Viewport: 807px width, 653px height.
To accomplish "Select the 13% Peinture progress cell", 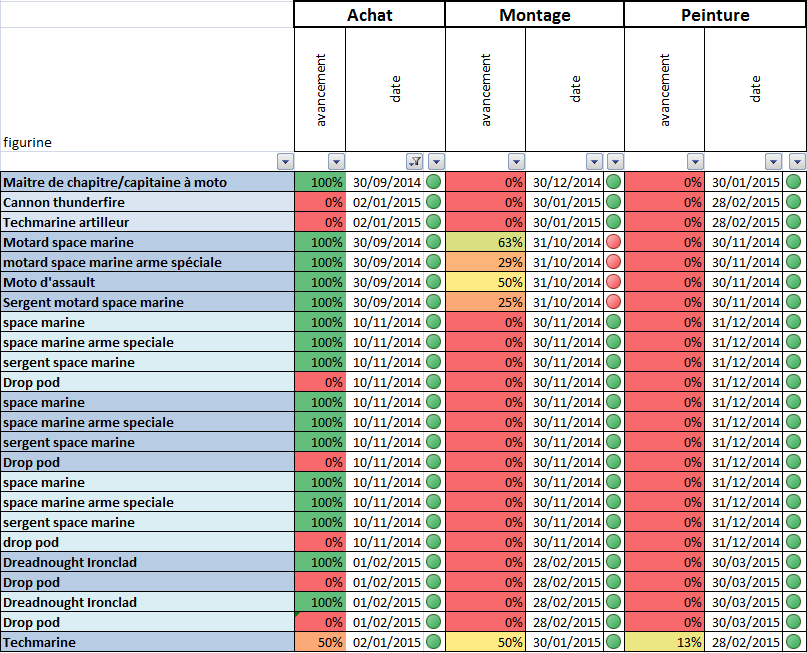I will tap(664, 642).
